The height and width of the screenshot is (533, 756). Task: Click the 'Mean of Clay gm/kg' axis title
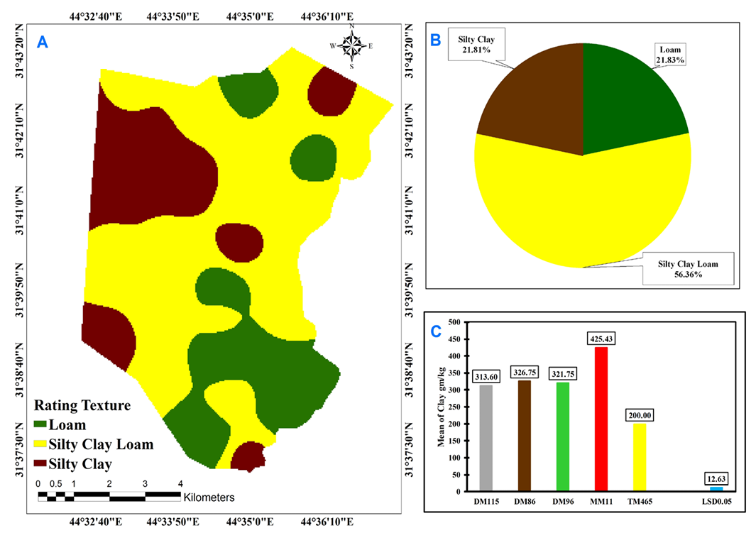coord(441,406)
